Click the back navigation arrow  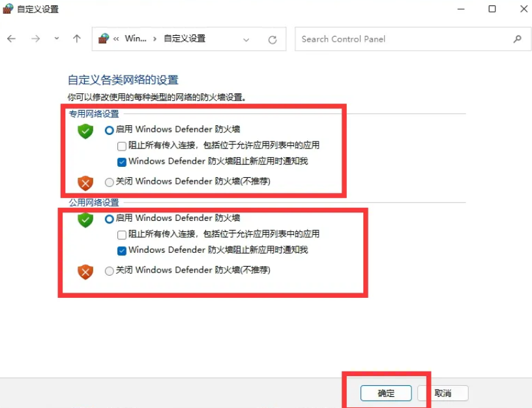(12, 38)
